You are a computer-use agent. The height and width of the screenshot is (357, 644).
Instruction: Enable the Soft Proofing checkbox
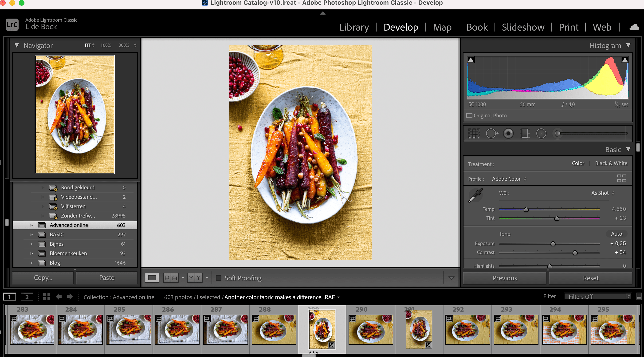tap(219, 278)
